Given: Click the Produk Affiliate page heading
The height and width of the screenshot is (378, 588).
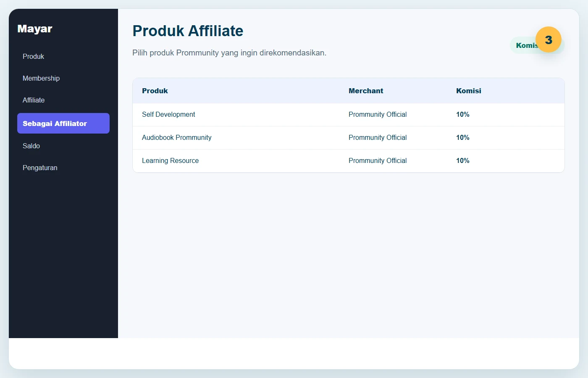Looking at the screenshot, I should (x=188, y=31).
